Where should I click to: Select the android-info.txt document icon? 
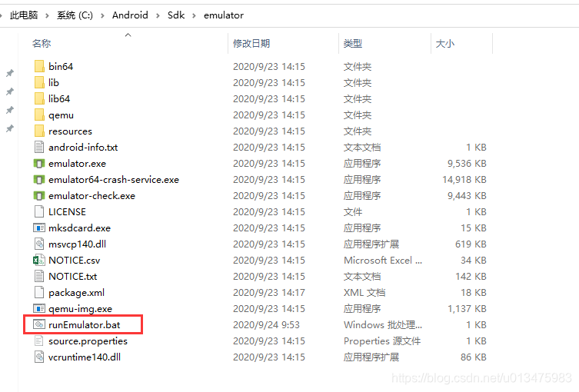[x=39, y=147]
